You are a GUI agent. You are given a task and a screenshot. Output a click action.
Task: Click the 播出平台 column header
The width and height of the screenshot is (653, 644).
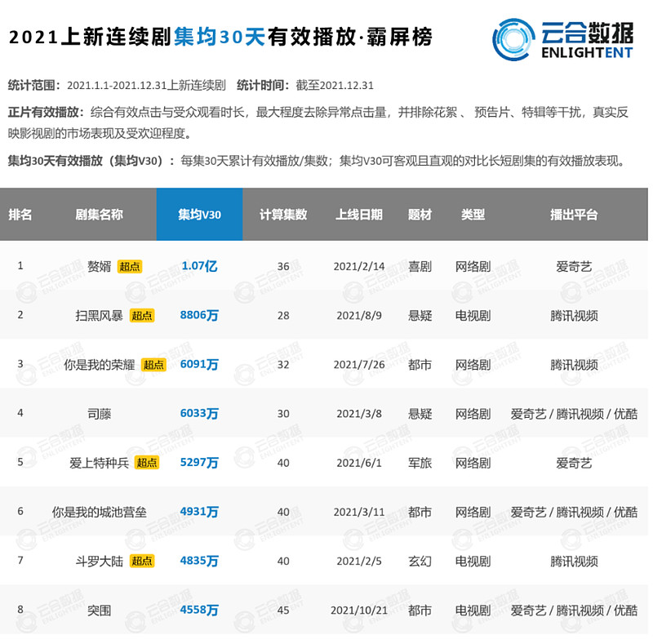point(574,214)
